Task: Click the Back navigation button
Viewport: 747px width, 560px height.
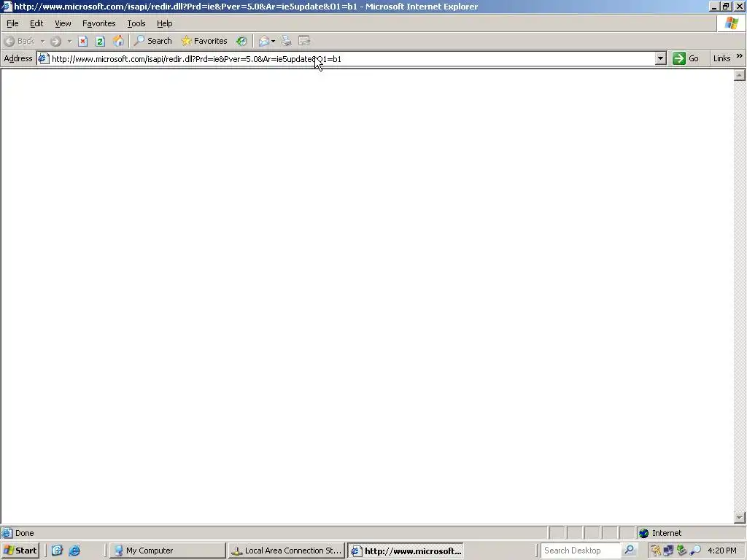Action: pos(20,41)
